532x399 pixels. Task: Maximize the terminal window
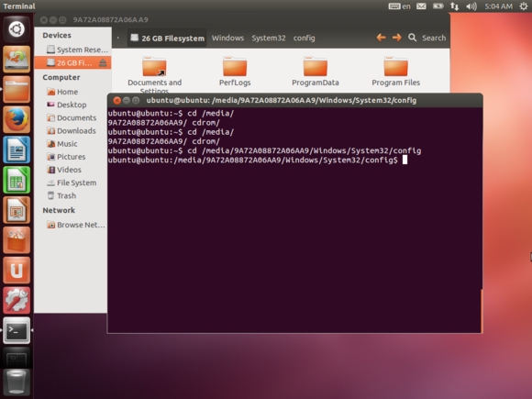click(136, 100)
